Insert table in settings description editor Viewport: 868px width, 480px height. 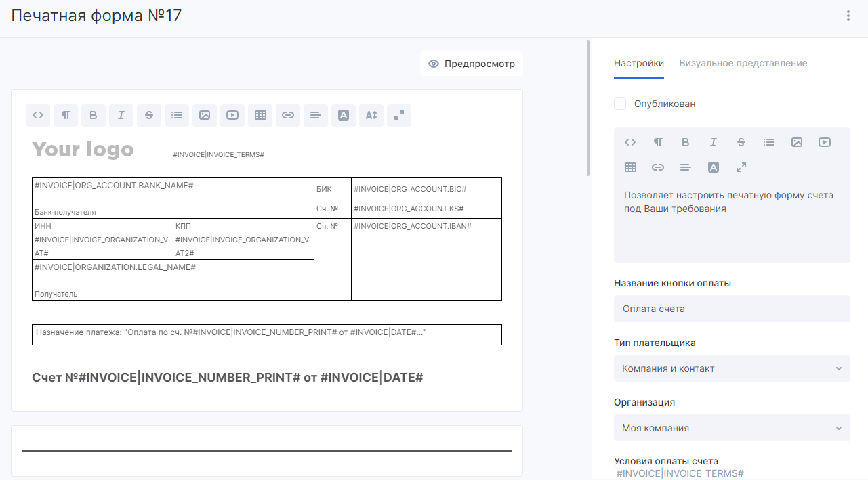click(x=630, y=167)
